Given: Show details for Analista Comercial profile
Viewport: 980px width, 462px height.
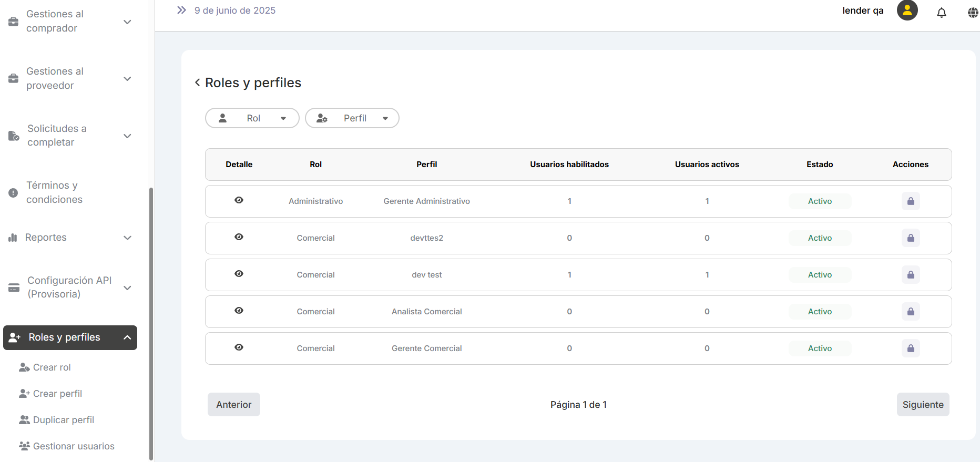Looking at the screenshot, I should (239, 311).
